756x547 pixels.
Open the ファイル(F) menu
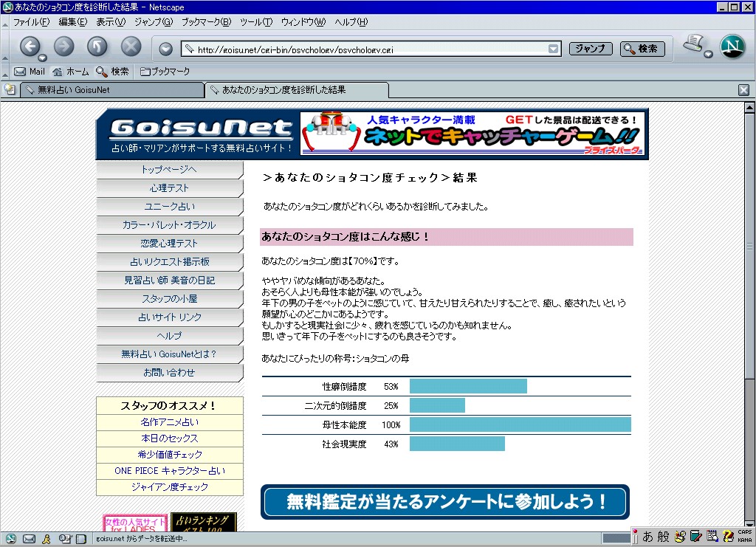click(x=31, y=22)
